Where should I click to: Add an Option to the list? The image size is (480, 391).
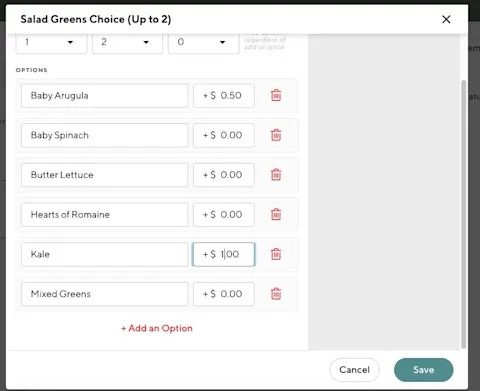tap(157, 328)
